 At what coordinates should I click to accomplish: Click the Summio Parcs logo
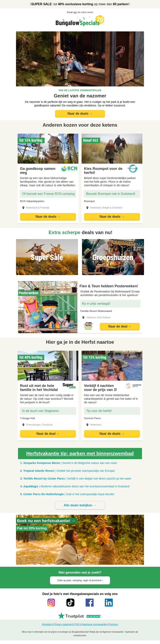(133, 386)
